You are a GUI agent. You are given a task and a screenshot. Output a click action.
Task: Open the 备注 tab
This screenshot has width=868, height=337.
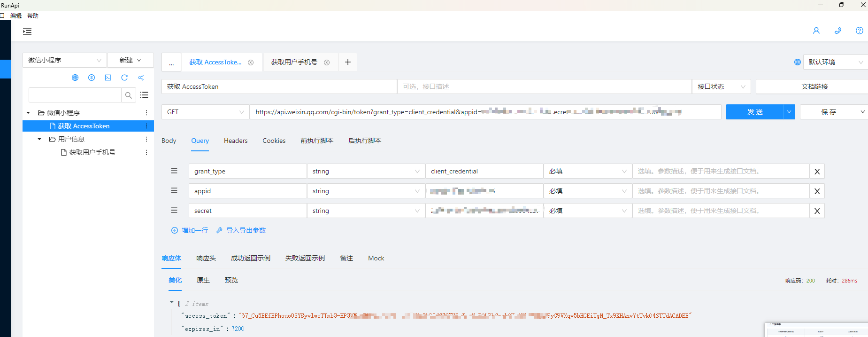[346, 258]
